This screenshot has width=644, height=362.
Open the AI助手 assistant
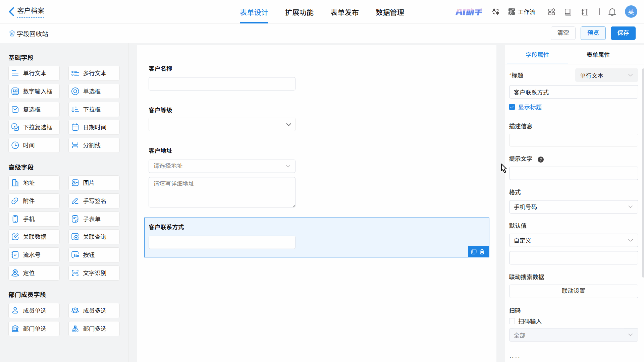point(469,12)
